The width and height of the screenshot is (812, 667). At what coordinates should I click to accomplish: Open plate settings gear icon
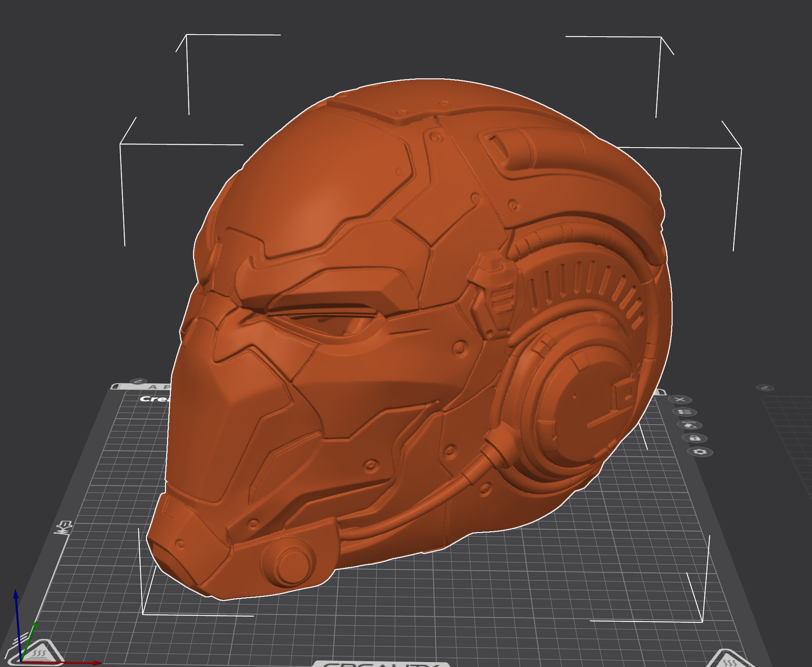[x=700, y=452]
